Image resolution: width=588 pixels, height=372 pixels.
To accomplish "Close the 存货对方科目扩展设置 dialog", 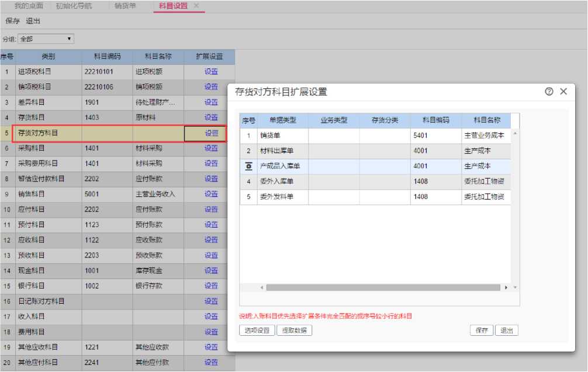I will [x=563, y=92].
